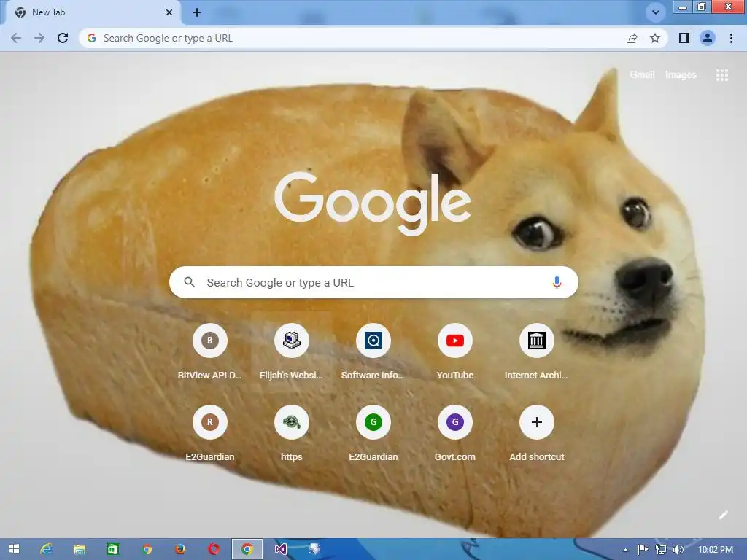Reload the current page

tap(63, 38)
